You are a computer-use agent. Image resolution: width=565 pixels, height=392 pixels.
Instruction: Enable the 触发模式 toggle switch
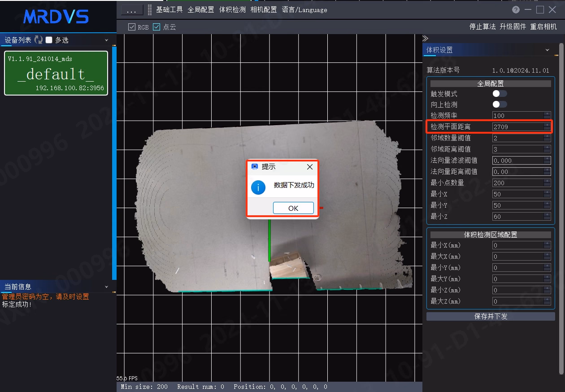pos(500,93)
